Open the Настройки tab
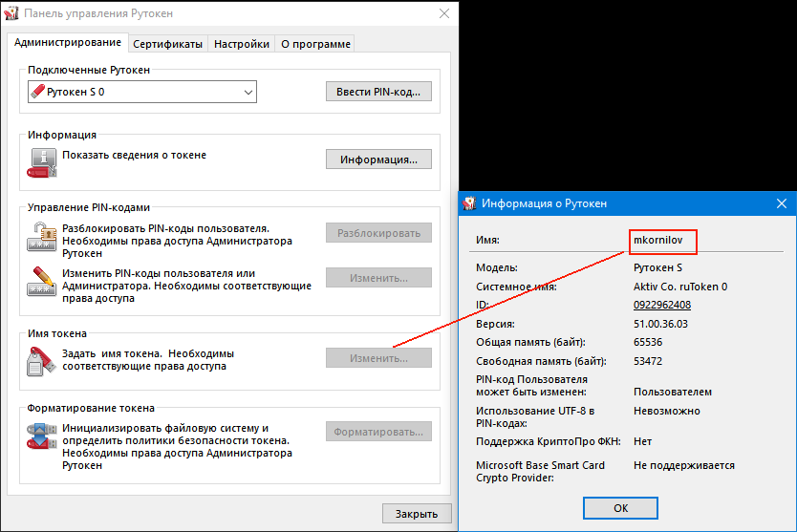797x532 pixels. point(241,44)
